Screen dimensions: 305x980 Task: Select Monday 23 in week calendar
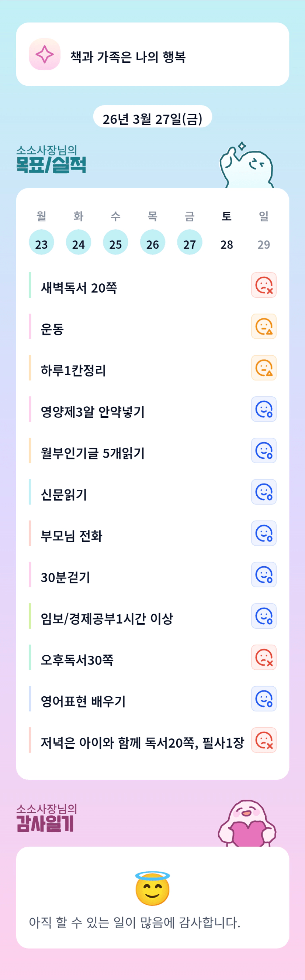41,242
